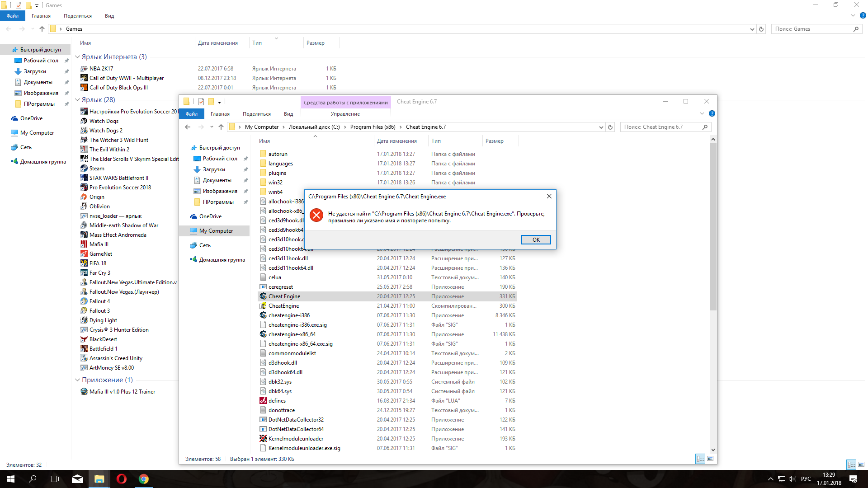The height and width of the screenshot is (488, 868).
Task: Navigate to Program Files (x86) breadcrumb
Action: [373, 127]
